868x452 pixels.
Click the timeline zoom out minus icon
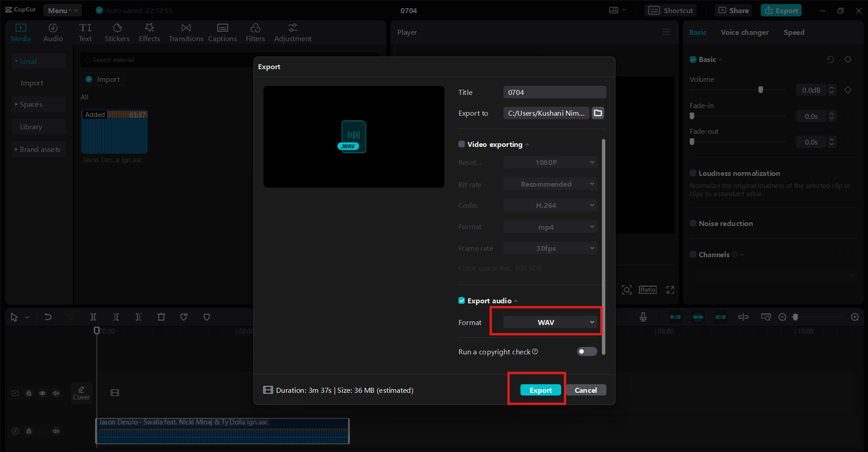point(782,317)
